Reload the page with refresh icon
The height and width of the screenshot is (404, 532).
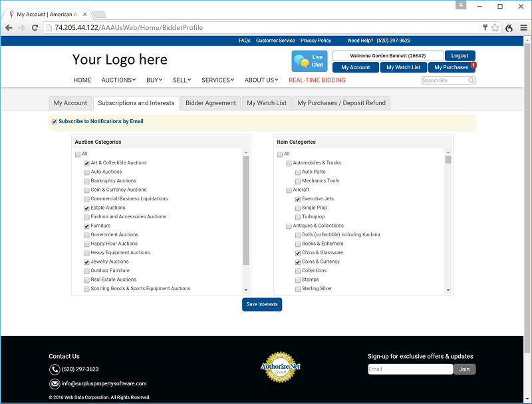[x=35, y=28]
